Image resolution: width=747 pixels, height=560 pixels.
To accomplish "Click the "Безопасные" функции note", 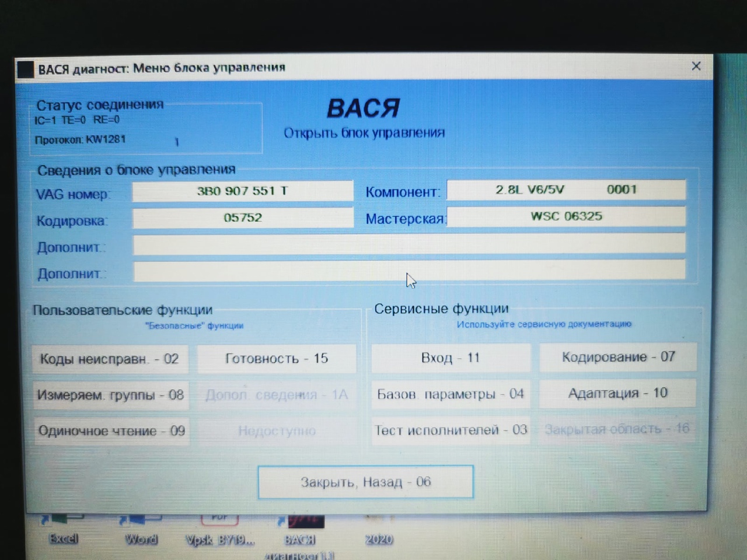I will pos(194,325).
